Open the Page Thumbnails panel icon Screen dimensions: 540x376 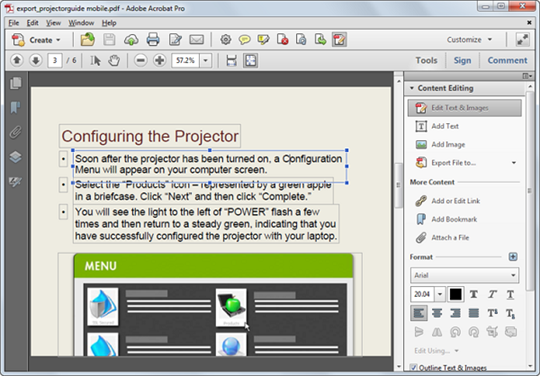click(x=15, y=83)
